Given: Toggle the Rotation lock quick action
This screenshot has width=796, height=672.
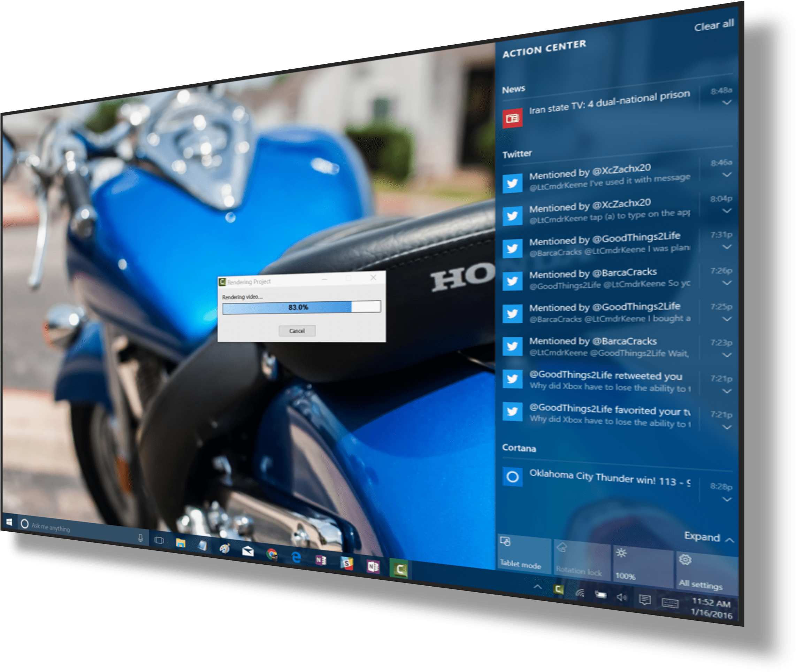Looking at the screenshot, I should (581, 559).
